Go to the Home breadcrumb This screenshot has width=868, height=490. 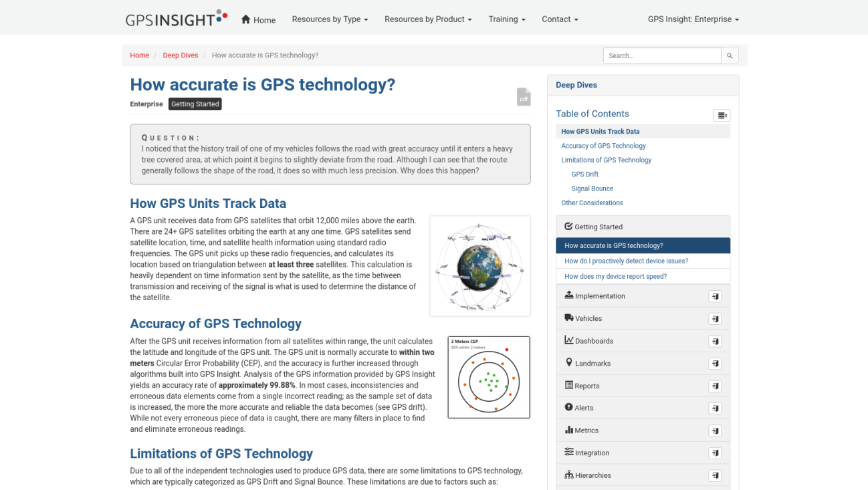click(x=140, y=55)
